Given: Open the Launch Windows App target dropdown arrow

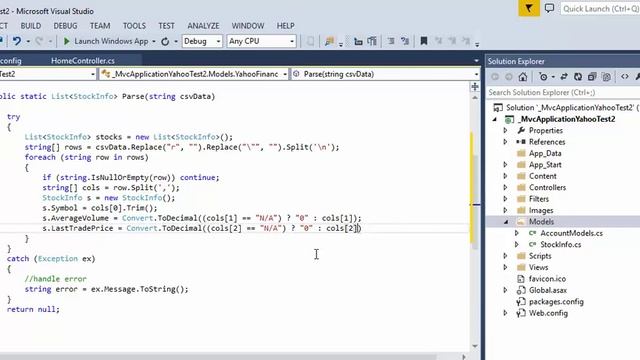Looking at the screenshot, I should coord(154,42).
